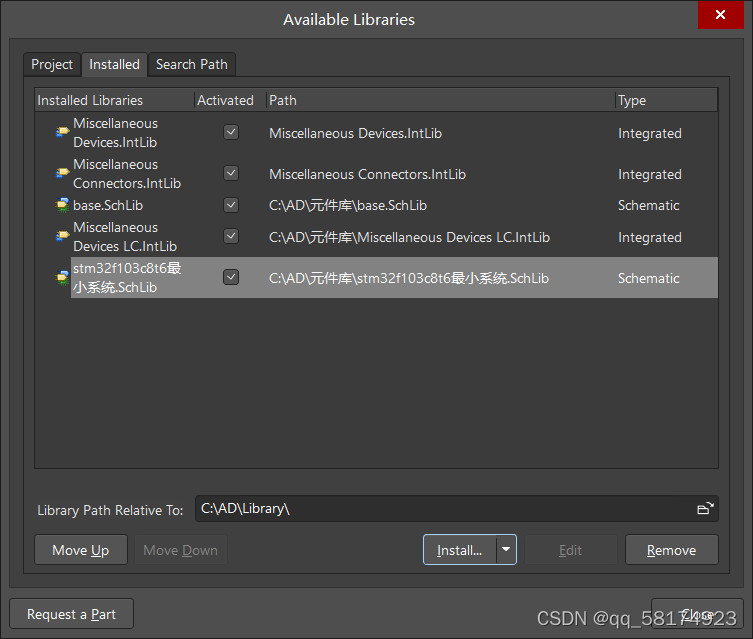Click the Miscellaneous Devices.IntLib library icon
753x639 pixels.
tap(62, 133)
